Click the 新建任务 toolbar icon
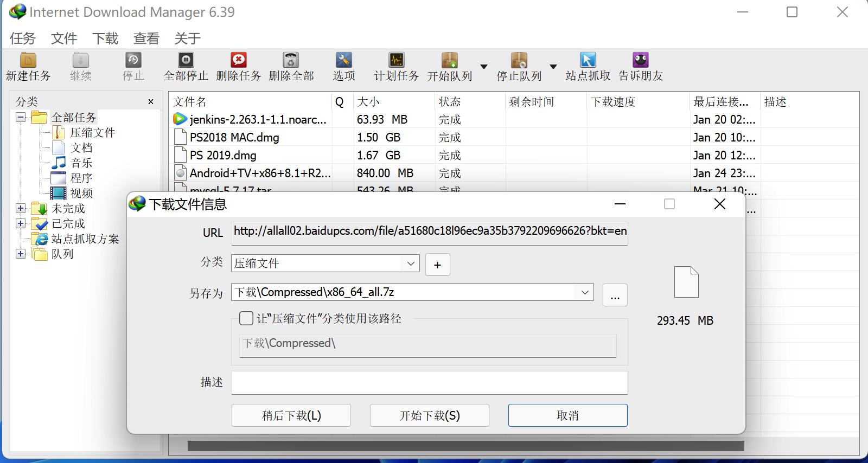Image resolution: width=868 pixels, height=463 pixels. click(x=28, y=60)
